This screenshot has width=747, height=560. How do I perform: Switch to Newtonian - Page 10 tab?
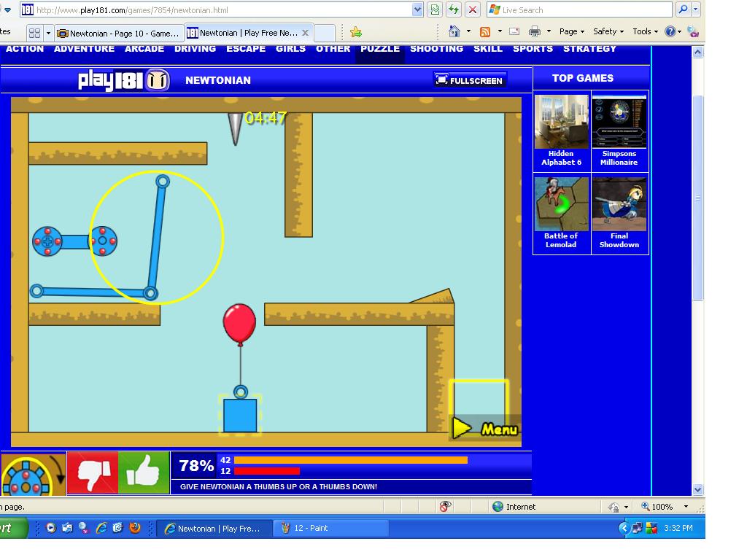pyautogui.click(x=119, y=34)
